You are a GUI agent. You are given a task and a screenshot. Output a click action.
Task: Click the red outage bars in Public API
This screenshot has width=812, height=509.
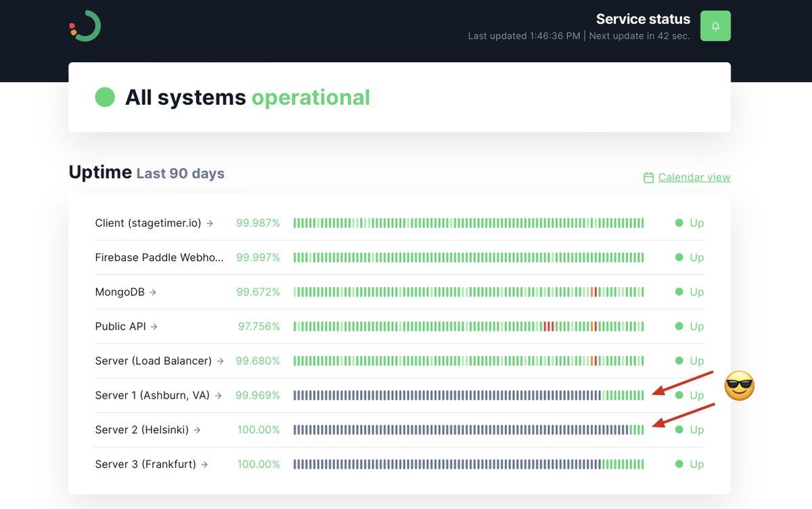point(548,327)
